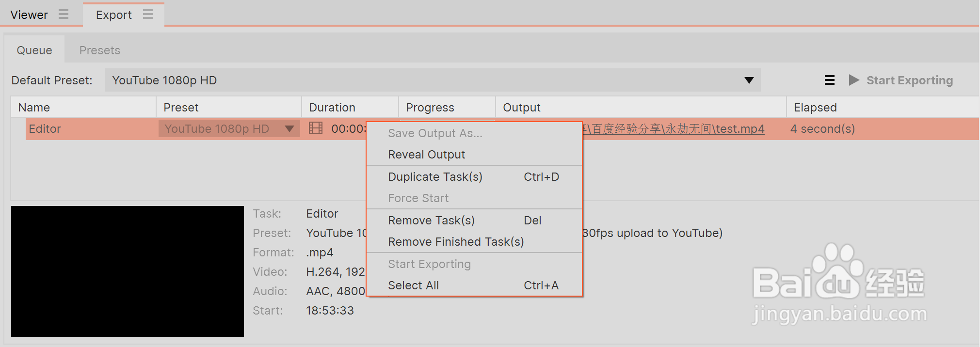This screenshot has width=980, height=347.
Task: Open the queue options menu icon
Action: (x=830, y=80)
